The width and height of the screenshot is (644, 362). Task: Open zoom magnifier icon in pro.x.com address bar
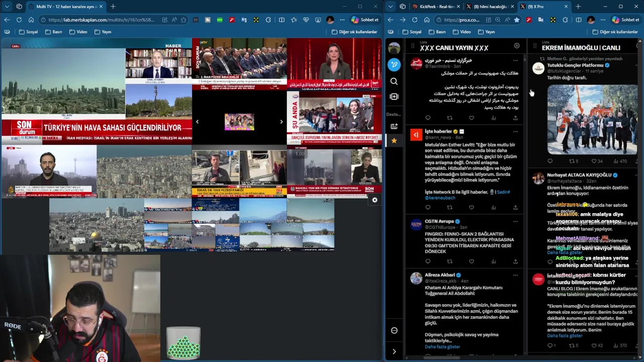pyautogui.click(x=498, y=20)
